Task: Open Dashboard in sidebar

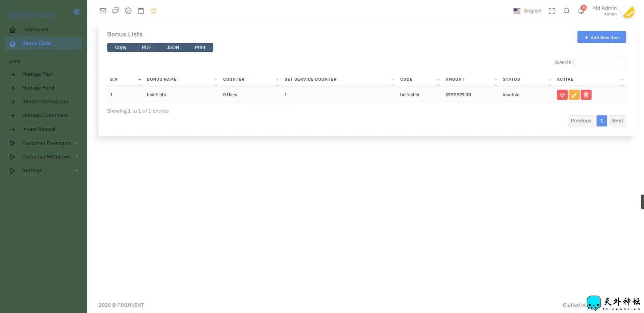Action: pos(44,30)
